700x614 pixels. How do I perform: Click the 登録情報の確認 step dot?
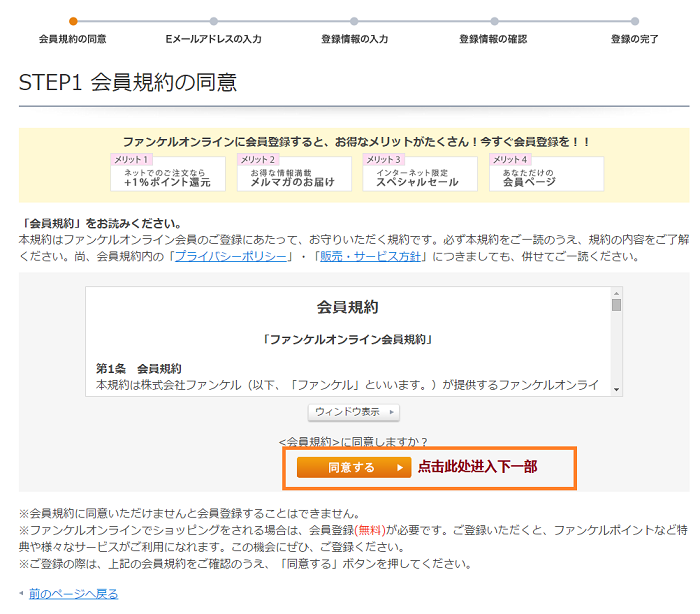(x=494, y=20)
